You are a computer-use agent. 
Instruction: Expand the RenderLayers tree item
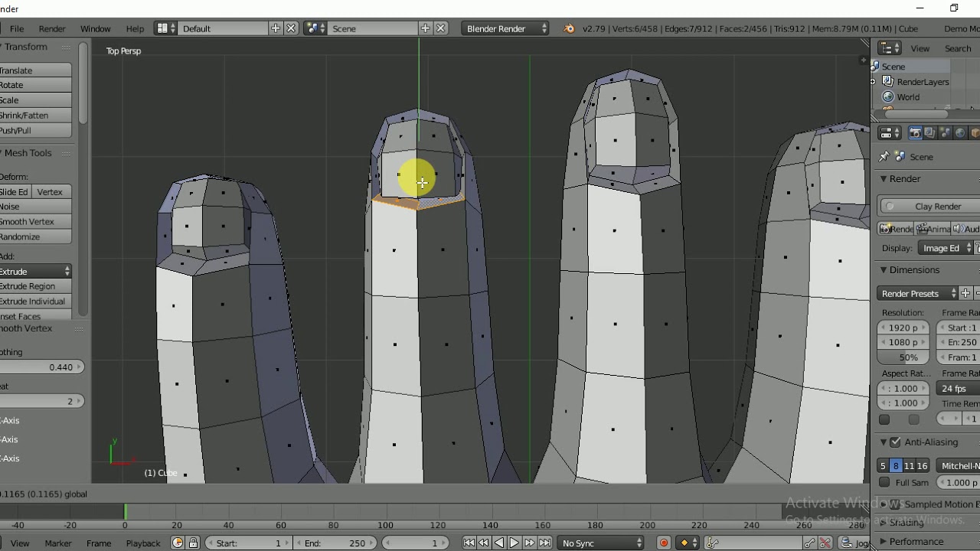[874, 82]
